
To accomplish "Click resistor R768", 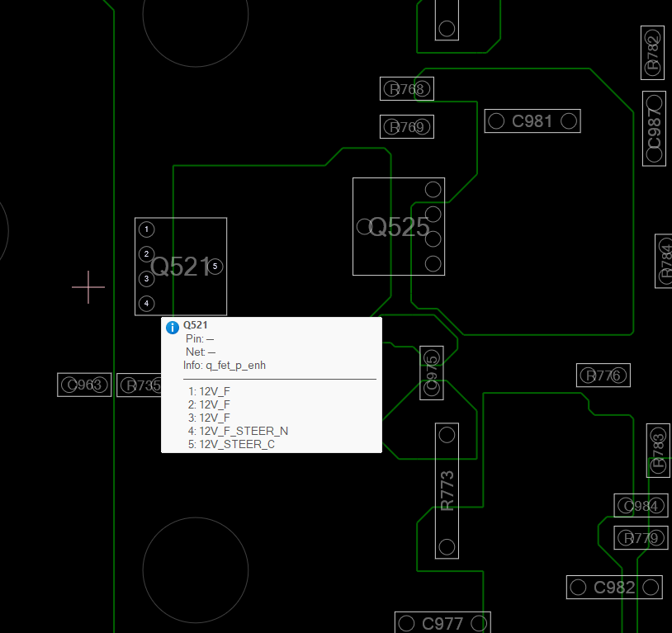I will pyautogui.click(x=406, y=89).
